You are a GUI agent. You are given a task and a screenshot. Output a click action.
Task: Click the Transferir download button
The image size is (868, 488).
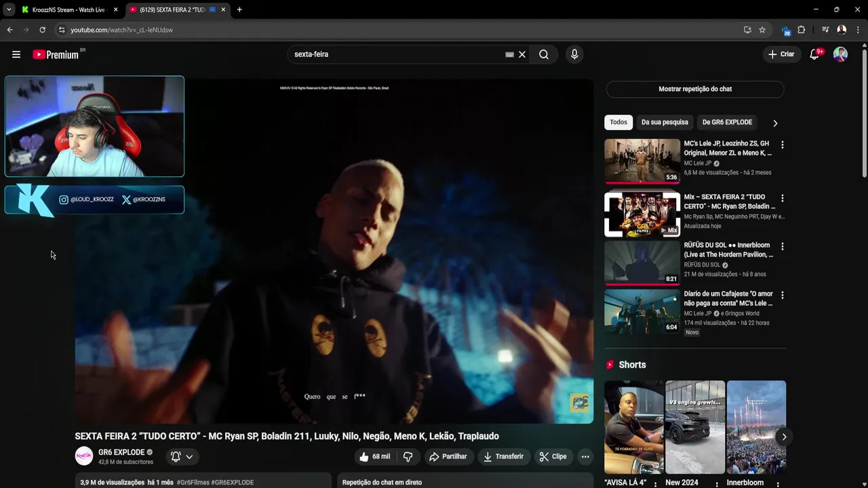click(x=503, y=457)
